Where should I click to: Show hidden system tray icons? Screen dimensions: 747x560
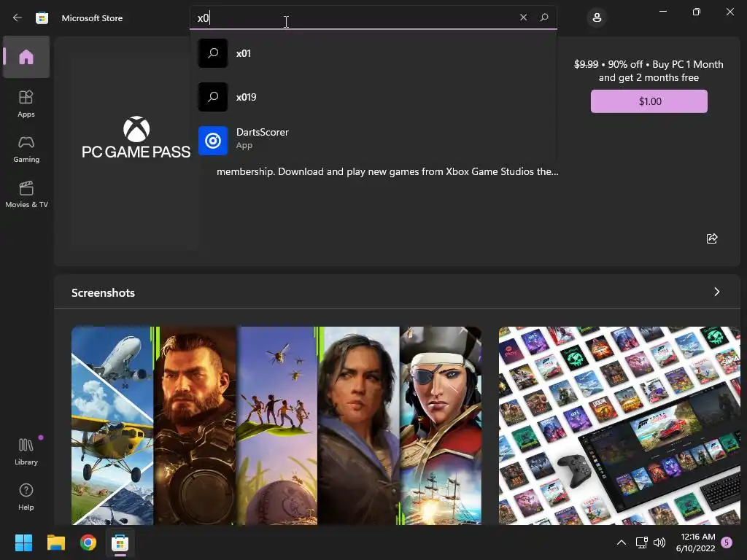tap(622, 542)
